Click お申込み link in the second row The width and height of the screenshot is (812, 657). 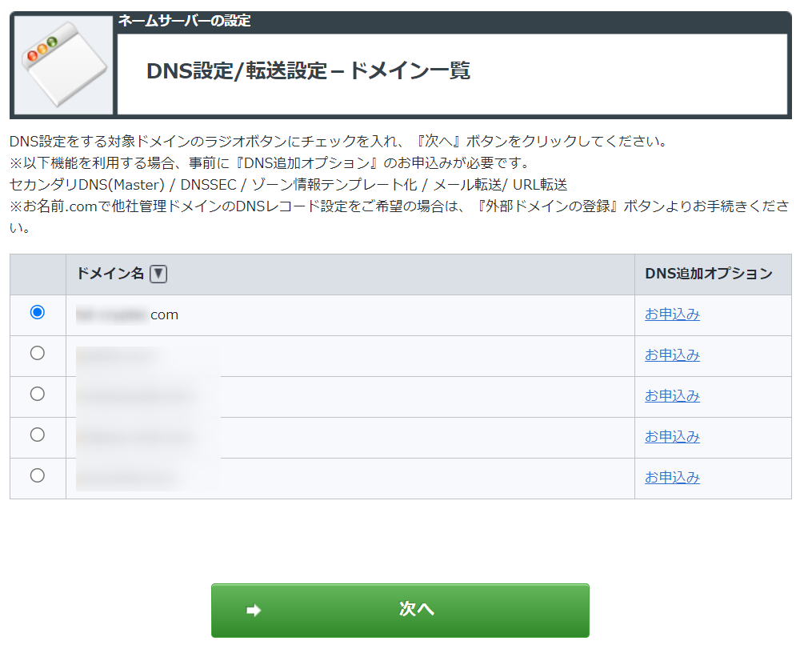click(672, 355)
